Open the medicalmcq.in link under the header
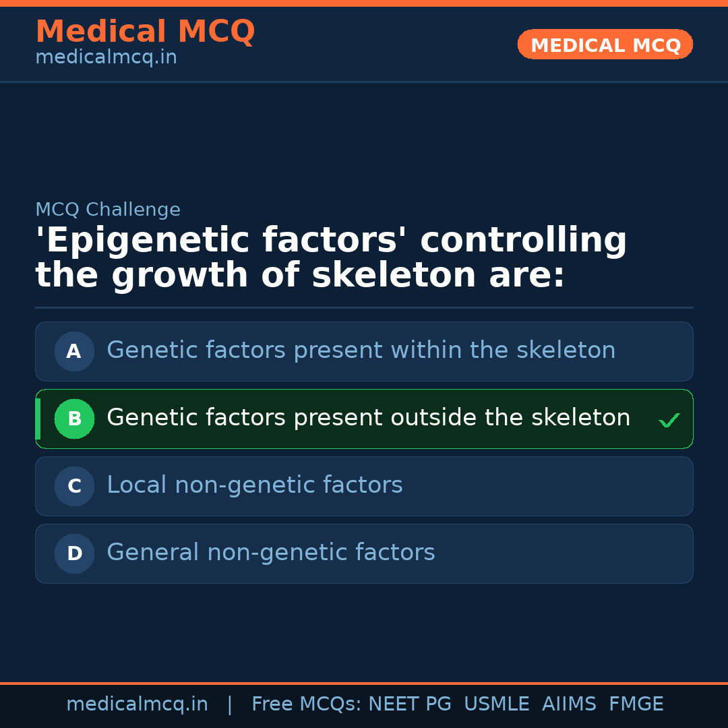This screenshot has height=728, width=728. pos(106,58)
